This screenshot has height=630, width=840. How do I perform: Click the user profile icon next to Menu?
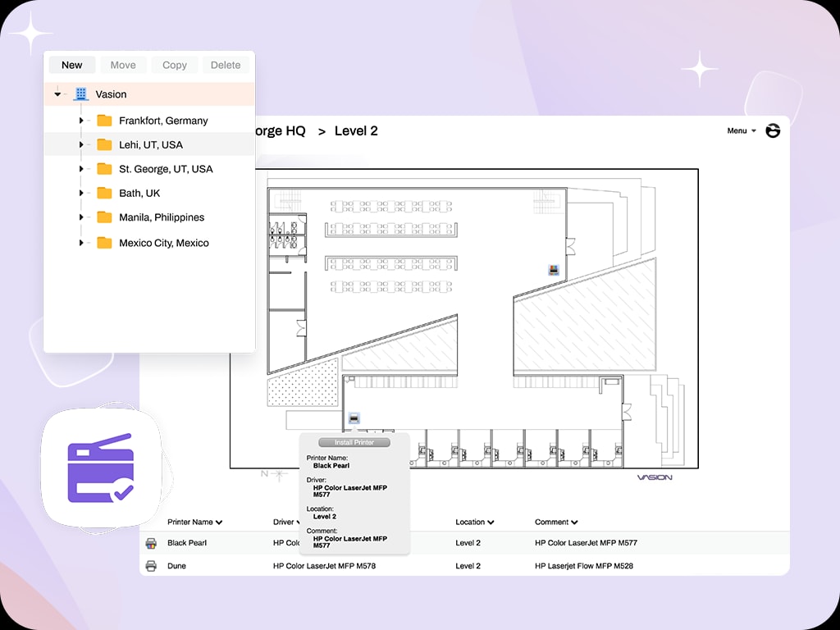tap(773, 131)
